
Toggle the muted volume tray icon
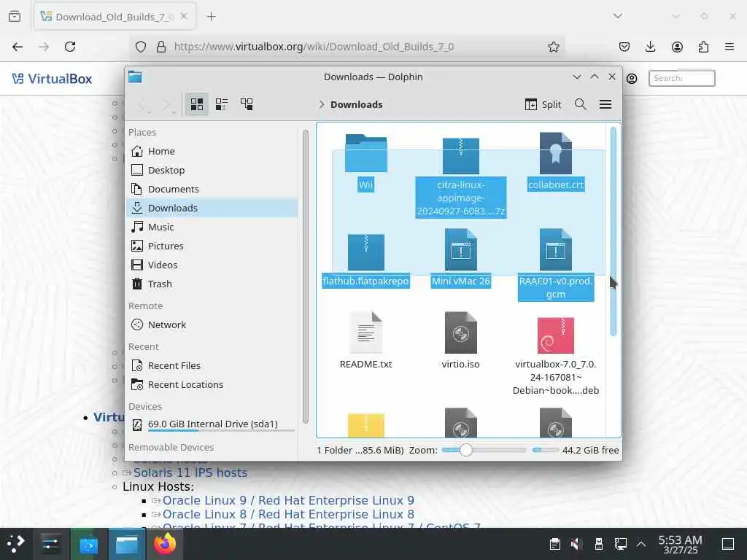(x=576, y=544)
